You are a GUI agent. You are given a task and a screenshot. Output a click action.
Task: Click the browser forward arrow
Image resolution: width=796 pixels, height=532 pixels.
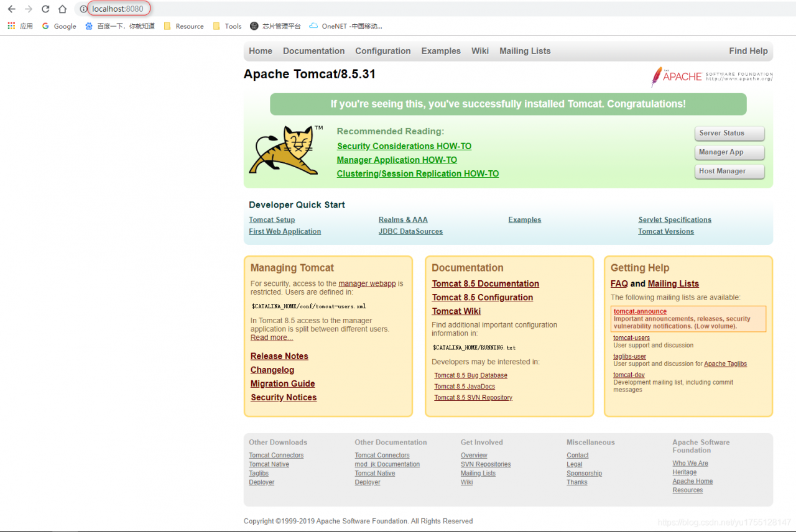[28, 9]
